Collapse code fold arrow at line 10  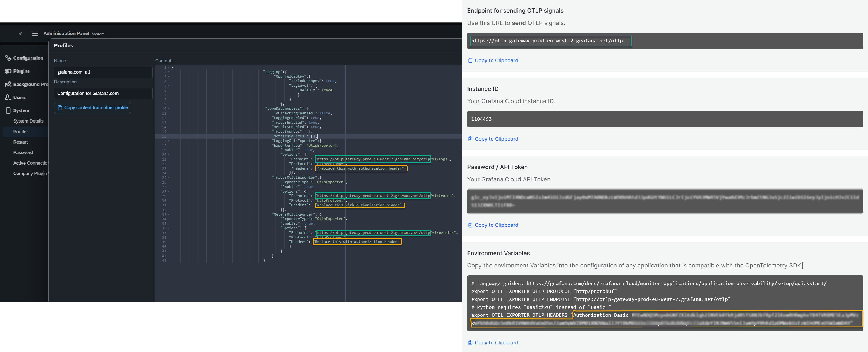pyautogui.click(x=169, y=109)
